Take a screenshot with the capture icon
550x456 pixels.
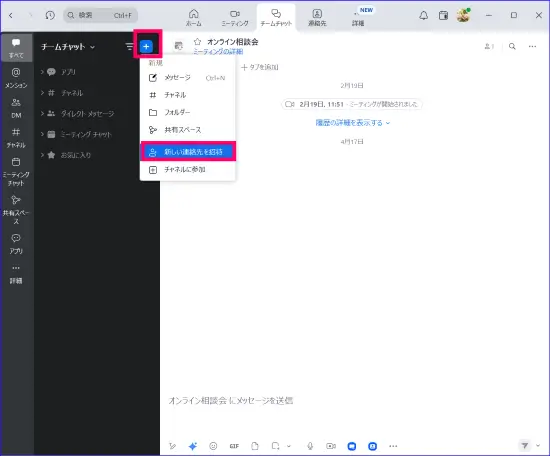pyautogui.click(x=276, y=446)
